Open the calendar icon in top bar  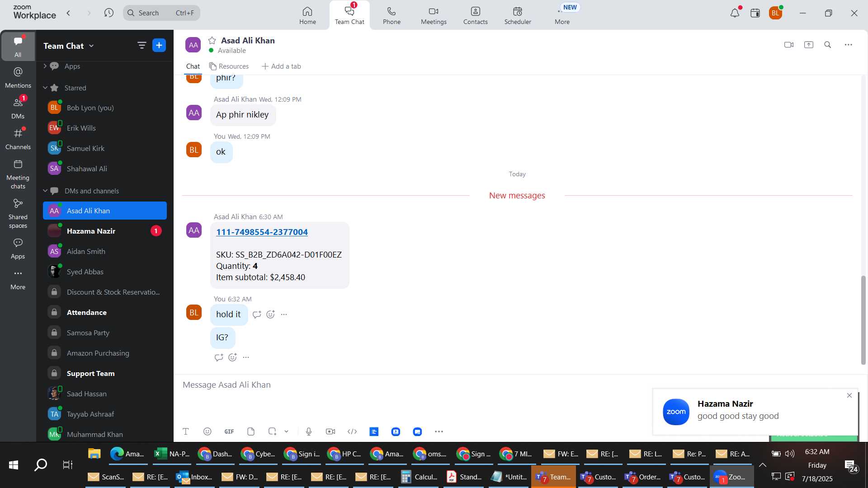coord(755,13)
